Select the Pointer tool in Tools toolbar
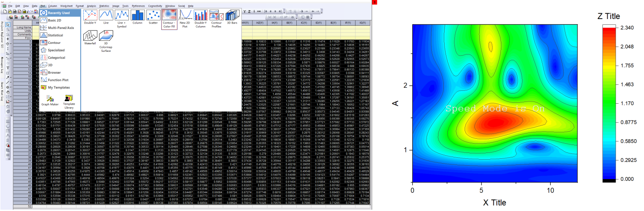The width and height of the screenshot is (644, 211). click(8, 24)
